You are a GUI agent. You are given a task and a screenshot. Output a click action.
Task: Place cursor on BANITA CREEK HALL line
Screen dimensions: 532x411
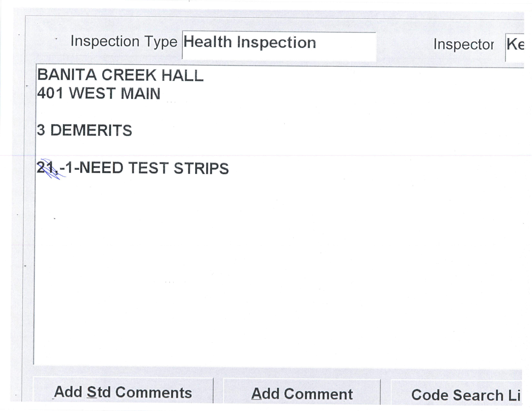120,75
